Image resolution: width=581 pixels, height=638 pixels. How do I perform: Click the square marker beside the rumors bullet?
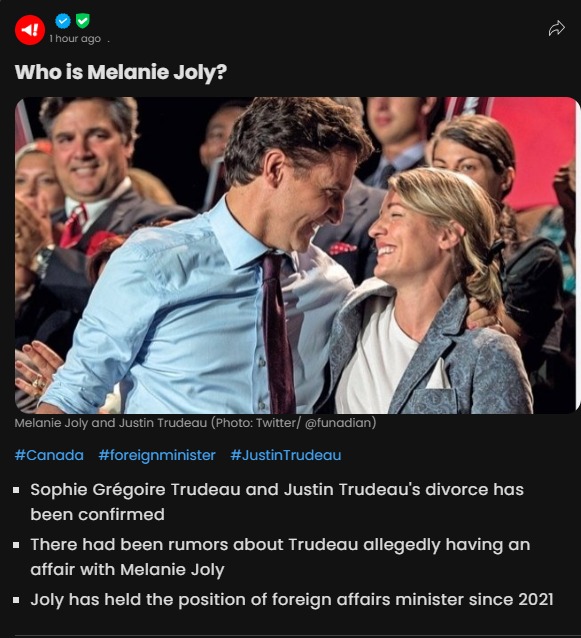pyautogui.click(x=16, y=545)
